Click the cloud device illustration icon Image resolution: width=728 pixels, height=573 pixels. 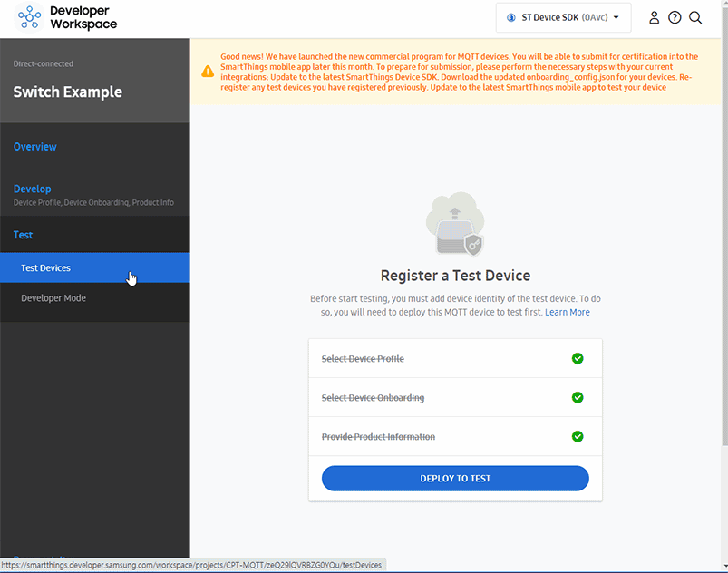click(x=454, y=223)
